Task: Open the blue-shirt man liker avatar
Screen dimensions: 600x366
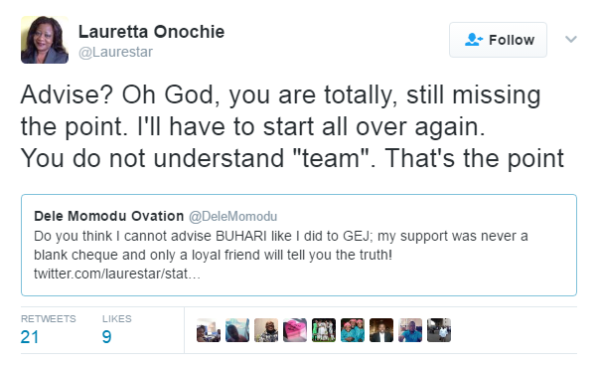Action: 410,330
